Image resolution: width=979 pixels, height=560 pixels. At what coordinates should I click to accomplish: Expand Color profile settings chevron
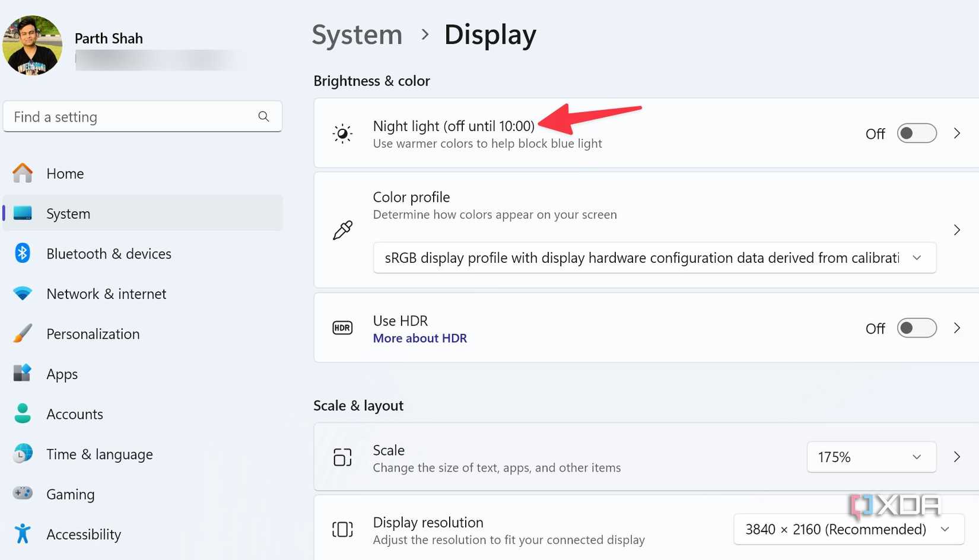(957, 230)
